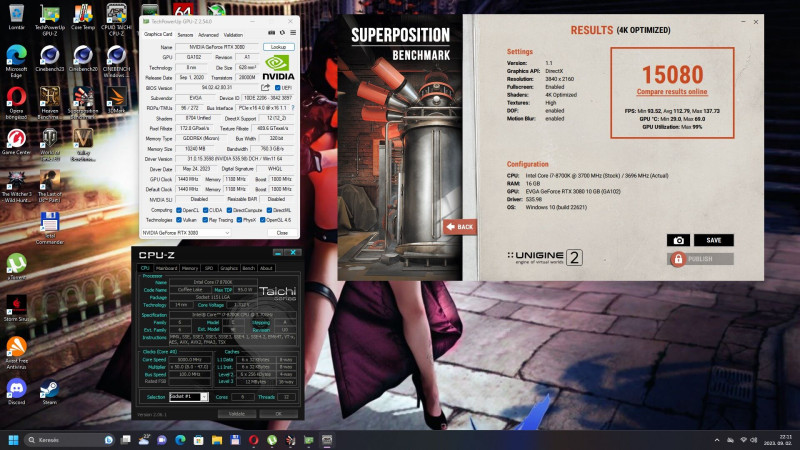
Task: Toggle the Ray Tracing checkbox in GPU-Z
Action: pyautogui.click(x=205, y=220)
